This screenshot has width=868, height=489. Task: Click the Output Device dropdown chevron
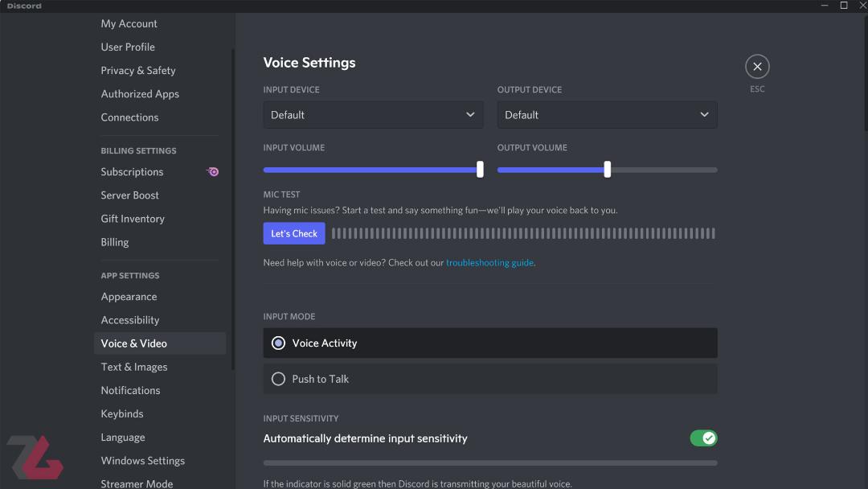[x=703, y=115]
